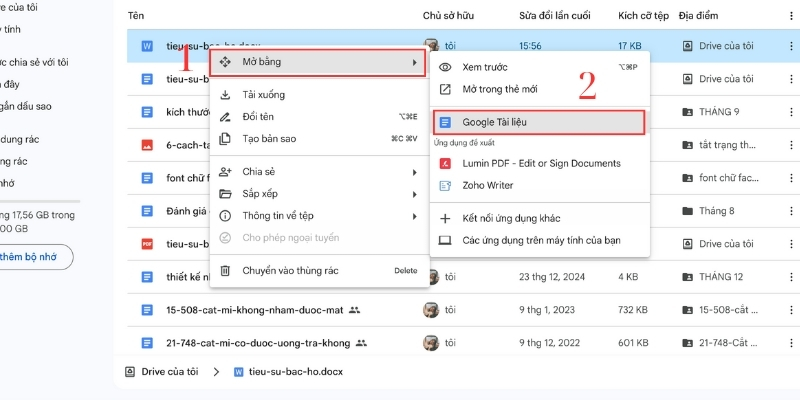Click the info circle icon beside 'Thông tin về tệp'

pyautogui.click(x=225, y=216)
